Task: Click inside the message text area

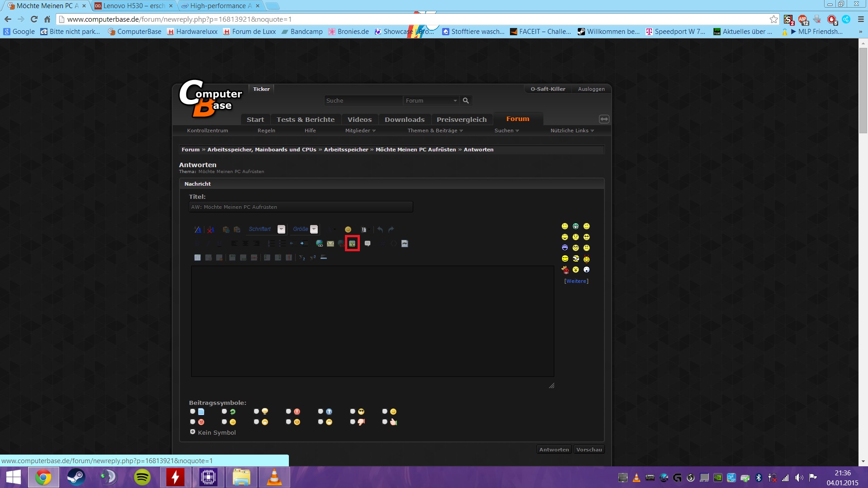Action: pos(372,321)
